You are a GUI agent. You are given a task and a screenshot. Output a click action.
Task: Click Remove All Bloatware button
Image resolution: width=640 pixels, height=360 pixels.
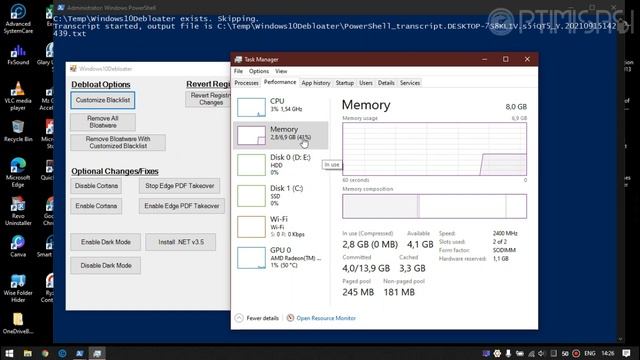(x=103, y=122)
